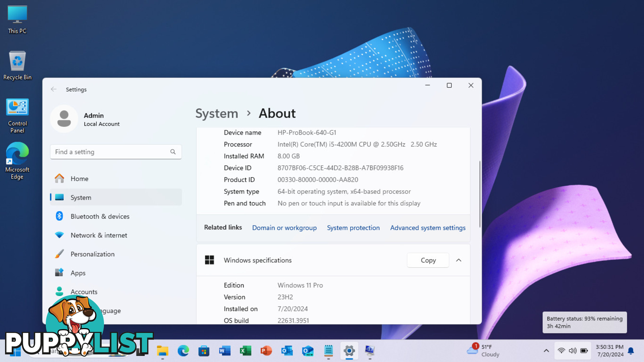Open clock showing 3:50:31 PM

[609, 350]
